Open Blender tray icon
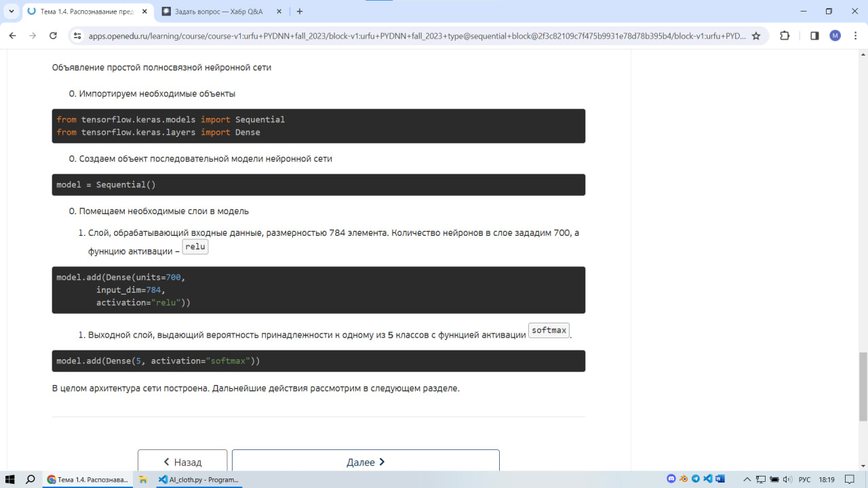868x488 pixels. point(684,479)
